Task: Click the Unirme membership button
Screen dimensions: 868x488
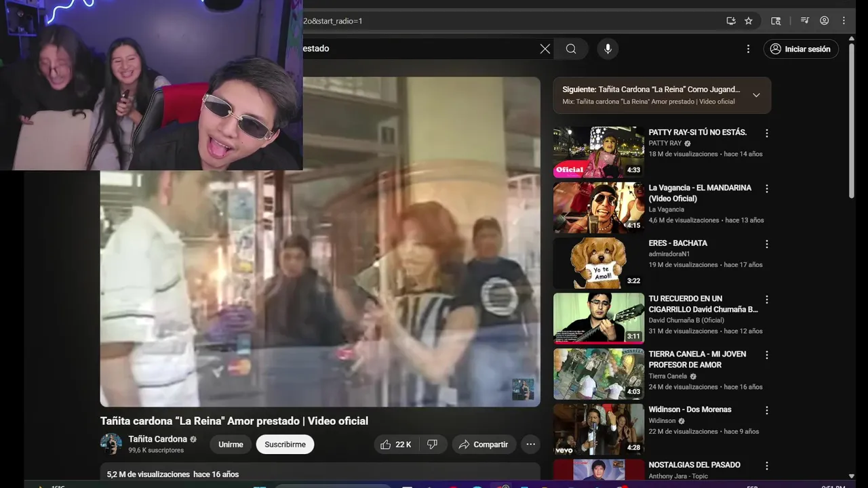Action: tap(231, 445)
